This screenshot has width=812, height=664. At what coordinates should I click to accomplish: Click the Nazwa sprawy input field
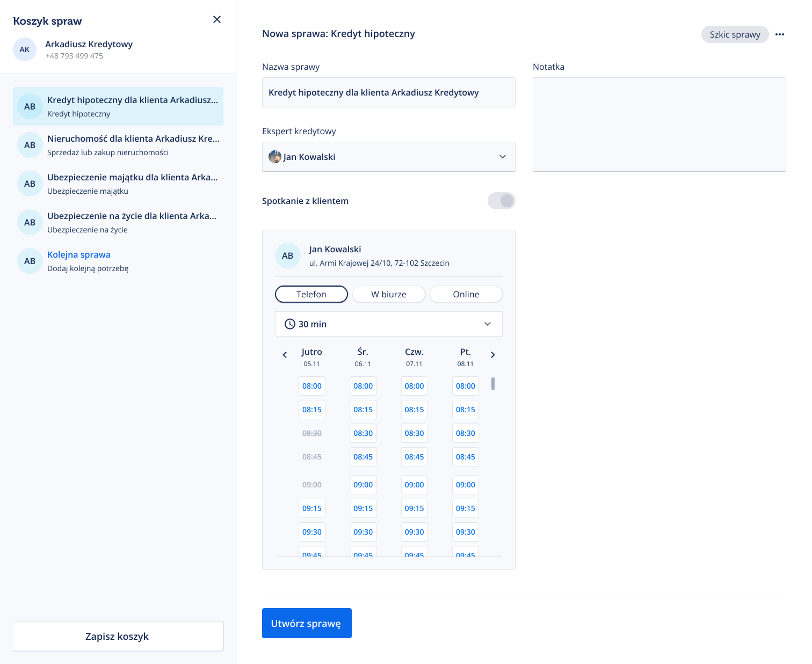389,92
